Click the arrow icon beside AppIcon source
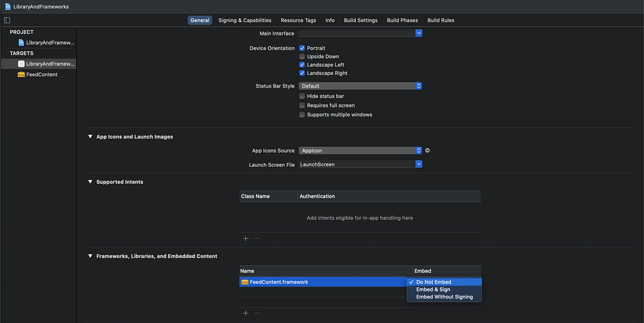 point(428,150)
